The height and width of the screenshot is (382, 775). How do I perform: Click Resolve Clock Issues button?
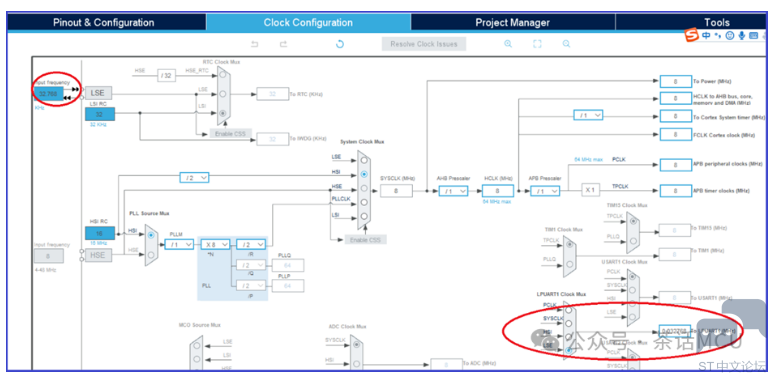[424, 44]
